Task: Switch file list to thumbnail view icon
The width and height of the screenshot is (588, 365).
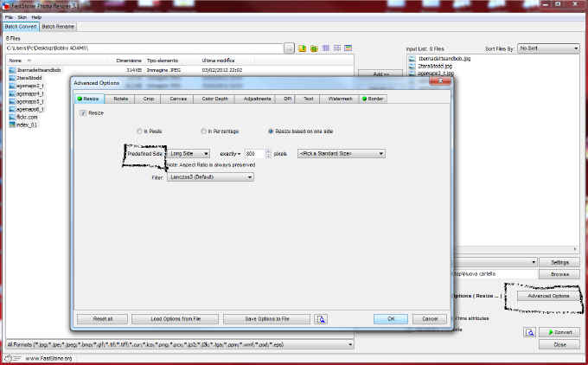Action: click(326, 48)
